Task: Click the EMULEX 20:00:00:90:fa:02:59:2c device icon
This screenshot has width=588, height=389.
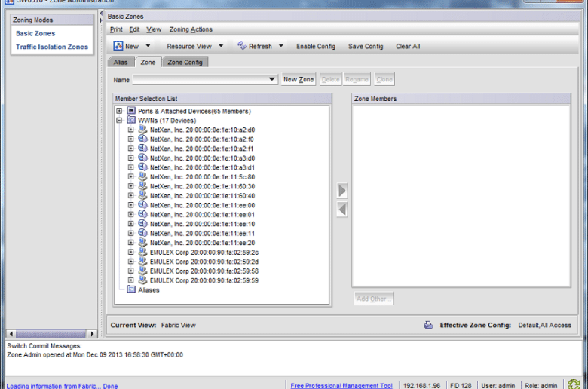Action: [143, 252]
